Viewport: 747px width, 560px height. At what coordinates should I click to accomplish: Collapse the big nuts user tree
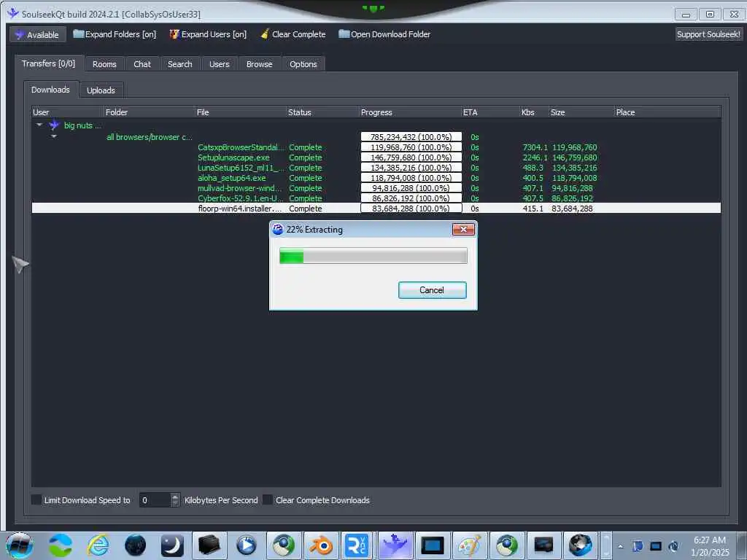39,125
